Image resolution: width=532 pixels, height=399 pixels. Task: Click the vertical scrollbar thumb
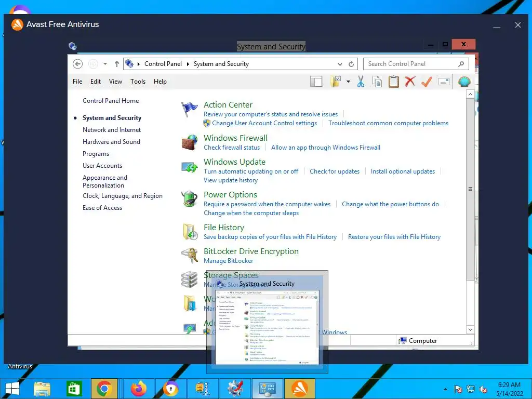[x=470, y=189]
